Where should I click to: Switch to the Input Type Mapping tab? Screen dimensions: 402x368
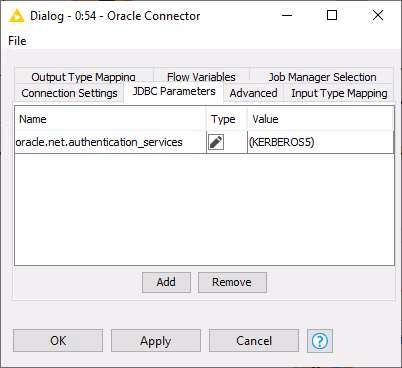tap(339, 93)
